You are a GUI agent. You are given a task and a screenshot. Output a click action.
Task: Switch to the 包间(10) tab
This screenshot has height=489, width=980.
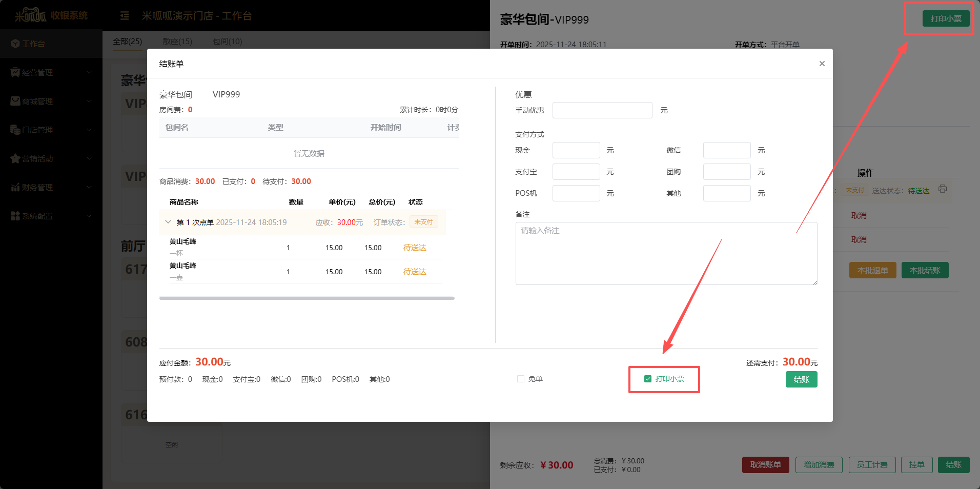coord(228,42)
